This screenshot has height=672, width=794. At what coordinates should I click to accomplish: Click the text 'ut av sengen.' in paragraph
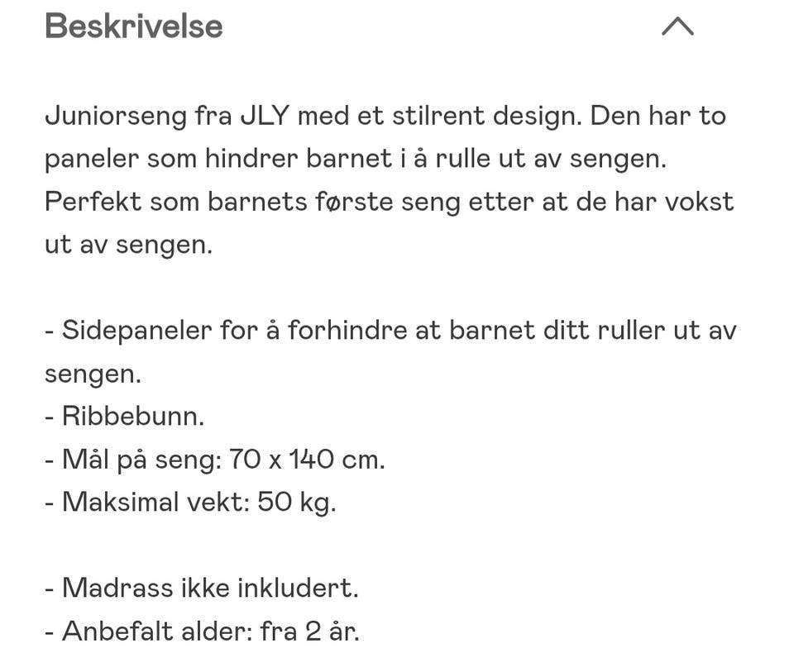[129, 245]
